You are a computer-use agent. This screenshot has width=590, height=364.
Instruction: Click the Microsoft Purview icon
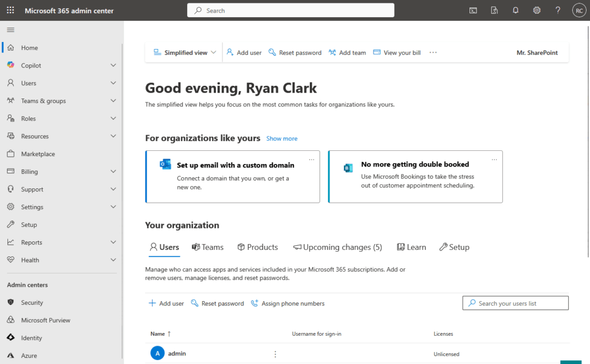pyautogui.click(x=10, y=320)
